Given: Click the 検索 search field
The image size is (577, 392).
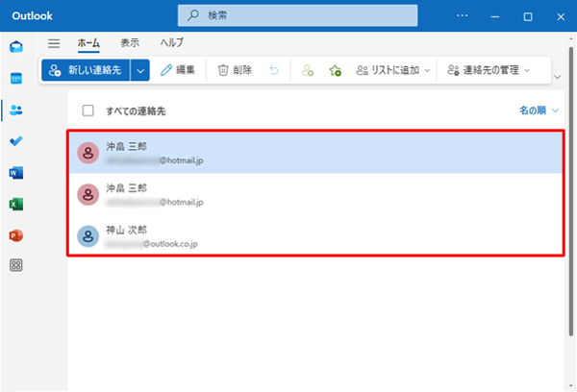Looking at the screenshot, I should (298, 15).
